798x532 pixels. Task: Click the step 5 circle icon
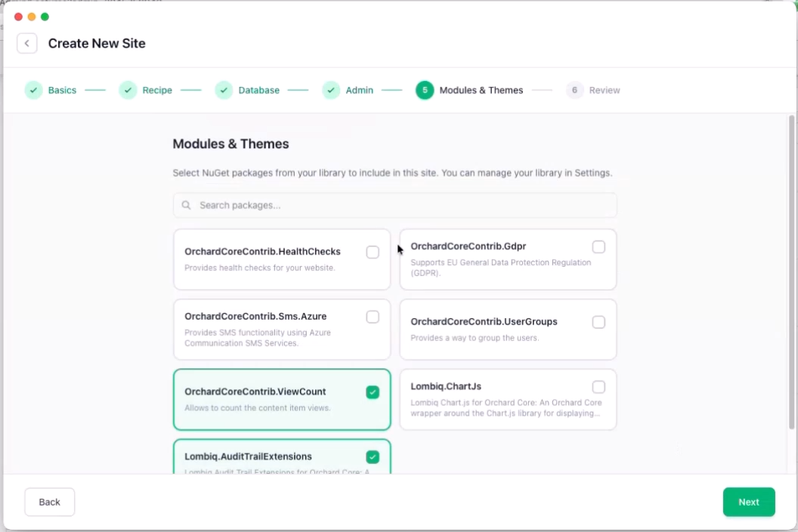[x=425, y=90]
